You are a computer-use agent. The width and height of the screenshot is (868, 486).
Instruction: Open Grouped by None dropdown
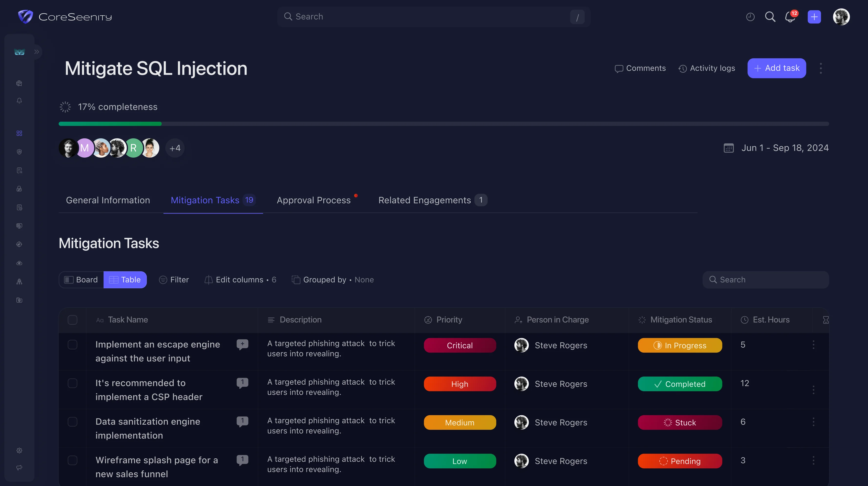click(x=333, y=280)
